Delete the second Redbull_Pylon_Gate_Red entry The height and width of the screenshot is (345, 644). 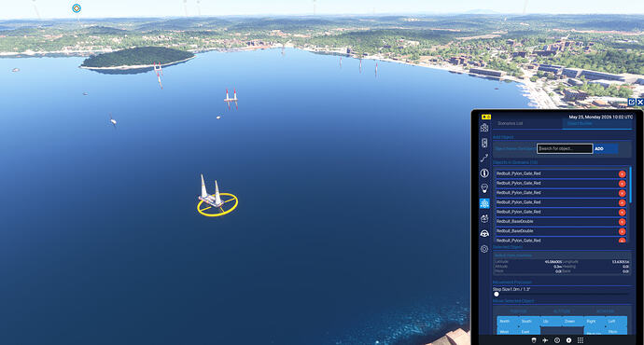coord(622,184)
